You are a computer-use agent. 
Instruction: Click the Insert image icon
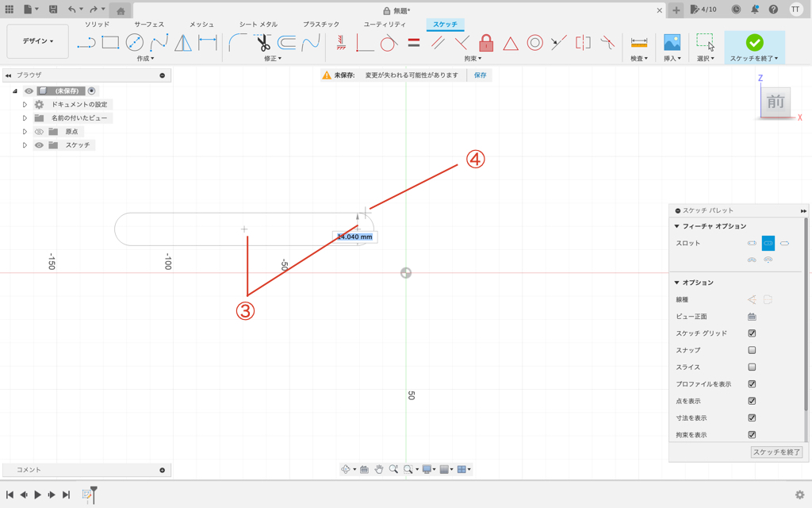coord(672,43)
